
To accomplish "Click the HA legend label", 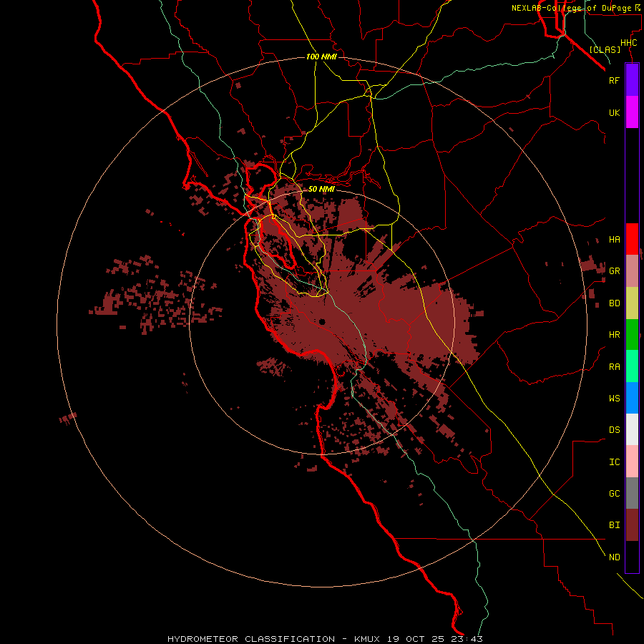I will [x=614, y=240].
